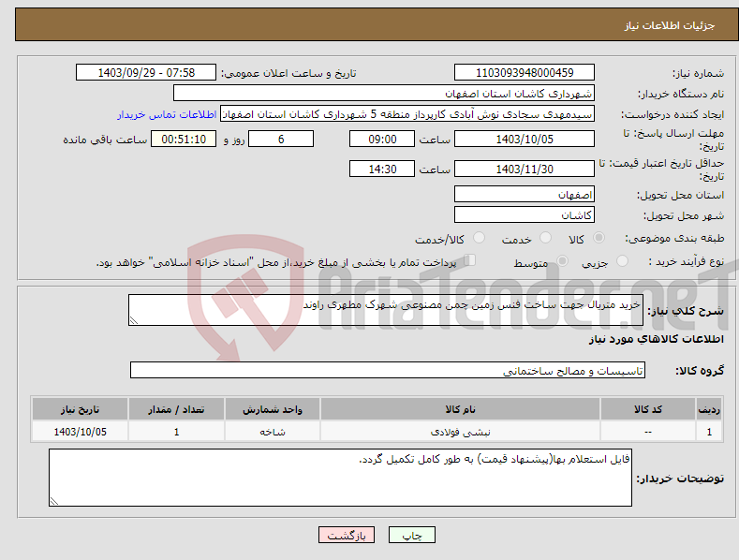Click the remaining days field showing 6
The width and height of the screenshot is (739, 560).
point(281,139)
